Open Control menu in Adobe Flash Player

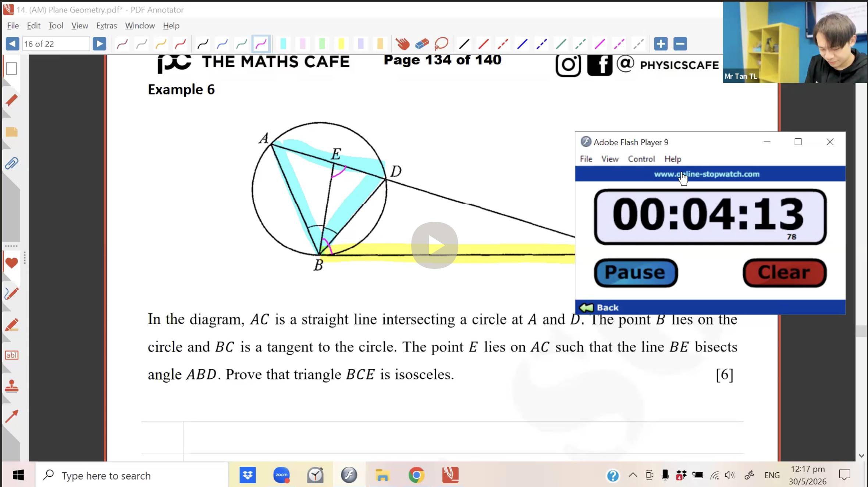click(x=641, y=159)
